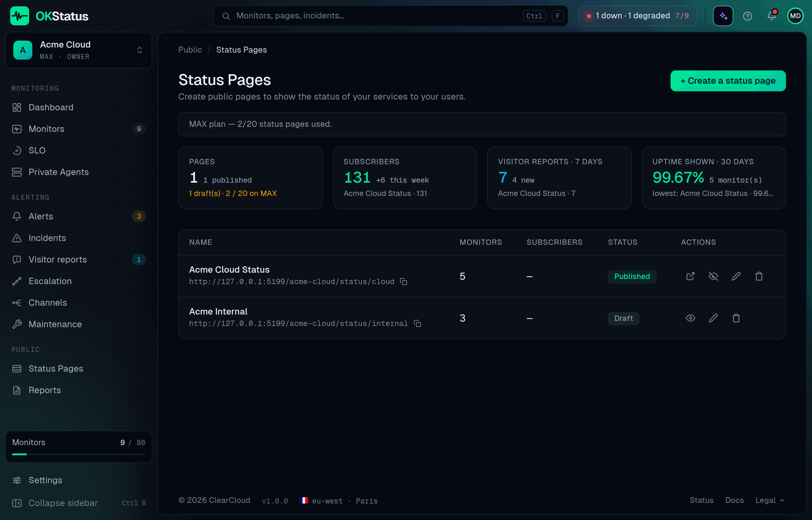This screenshot has height=520, width=812.
Task: Open the notifications bell
Action: [x=771, y=16]
